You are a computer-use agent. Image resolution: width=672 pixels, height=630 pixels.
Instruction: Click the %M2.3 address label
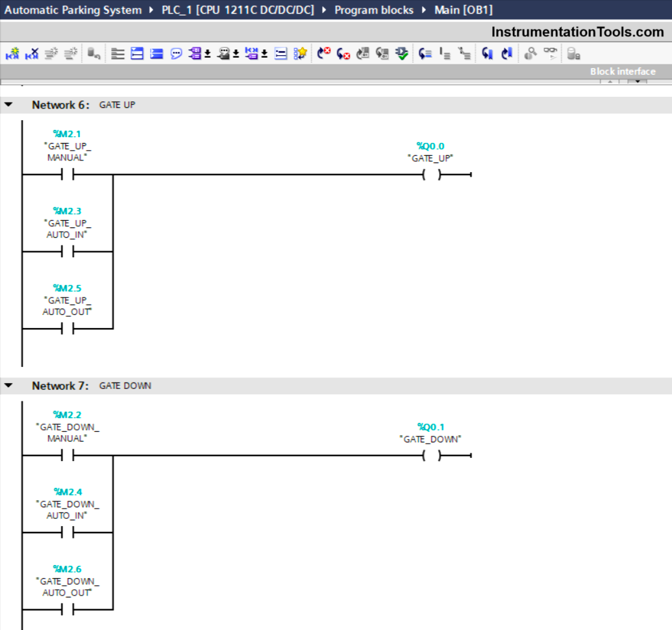click(x=67, y=211)
